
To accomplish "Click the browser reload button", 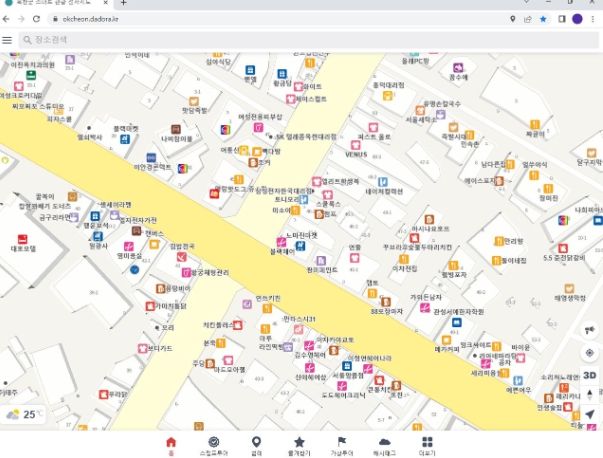I will coord(37,19).
